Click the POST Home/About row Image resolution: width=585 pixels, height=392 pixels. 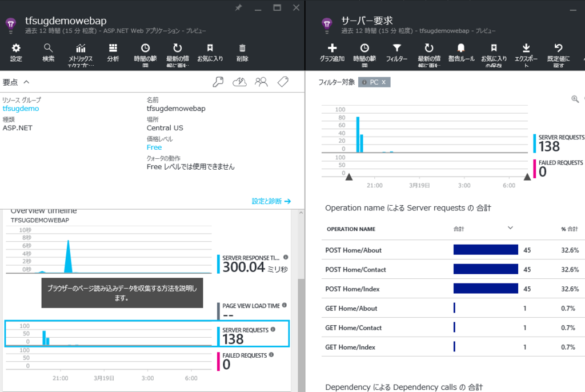coord(452,250)
